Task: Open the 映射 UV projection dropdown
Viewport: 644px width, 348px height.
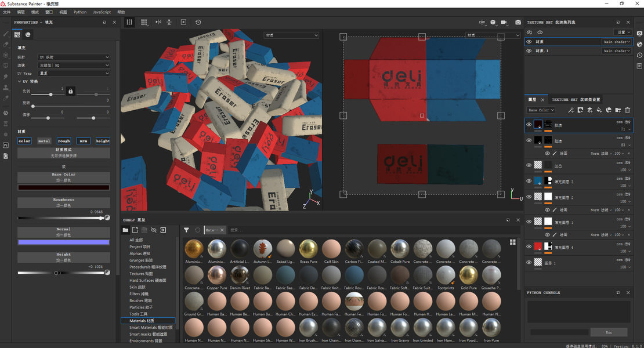Action: pyautogui.click(x=74, y=57)
